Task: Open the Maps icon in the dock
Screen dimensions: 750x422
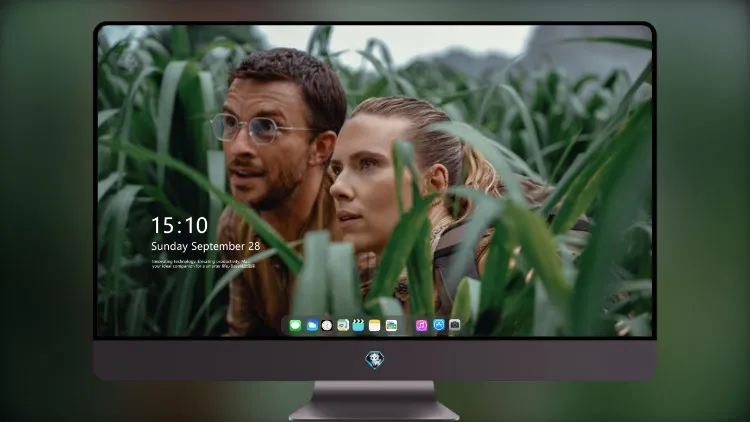Action: (x=343, y=326)
